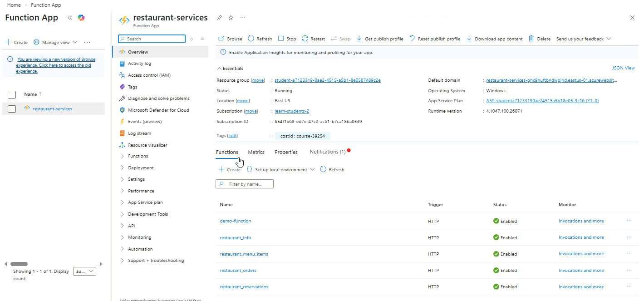Open the Copilot icon beside Function App

click(81, 18)
